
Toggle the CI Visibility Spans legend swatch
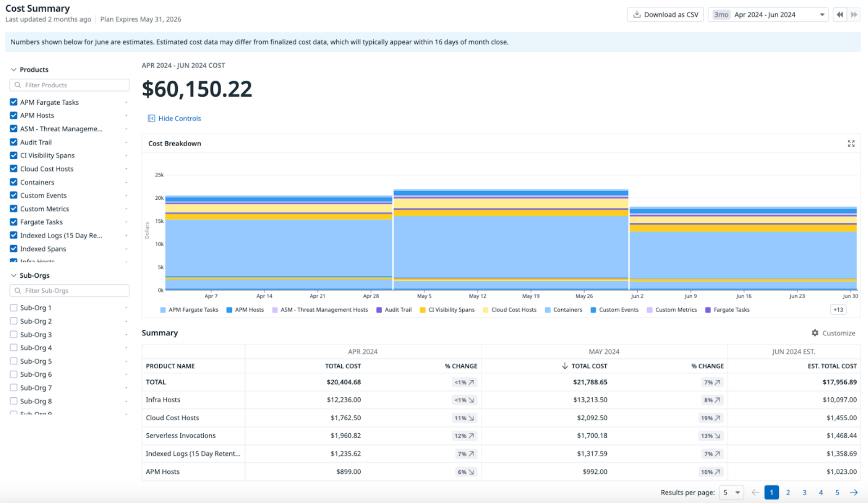click(423, 310)
